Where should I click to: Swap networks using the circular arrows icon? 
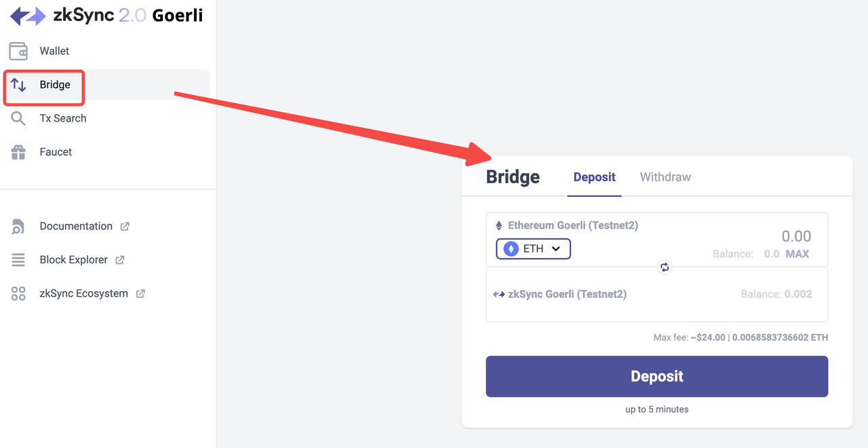(x=665, y=267)
